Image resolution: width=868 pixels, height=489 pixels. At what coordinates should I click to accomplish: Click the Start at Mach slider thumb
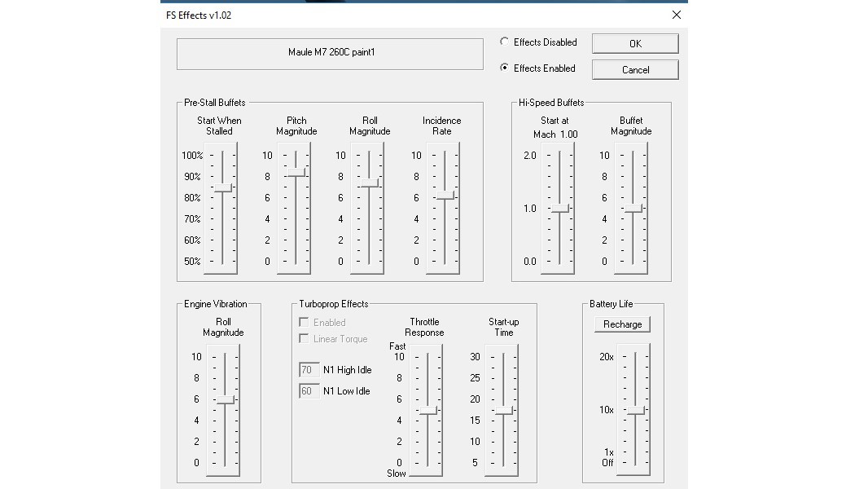(x=560, y=208)
